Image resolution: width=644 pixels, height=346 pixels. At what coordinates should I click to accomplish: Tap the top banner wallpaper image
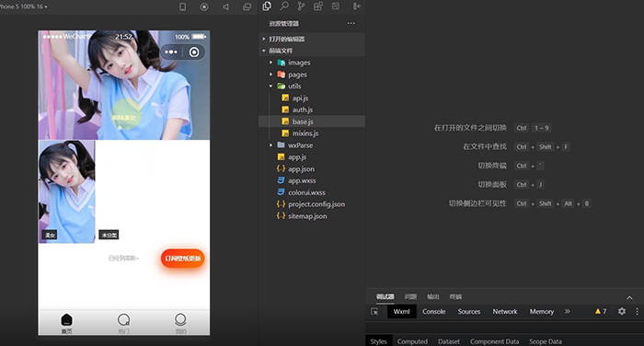(124, 85)
